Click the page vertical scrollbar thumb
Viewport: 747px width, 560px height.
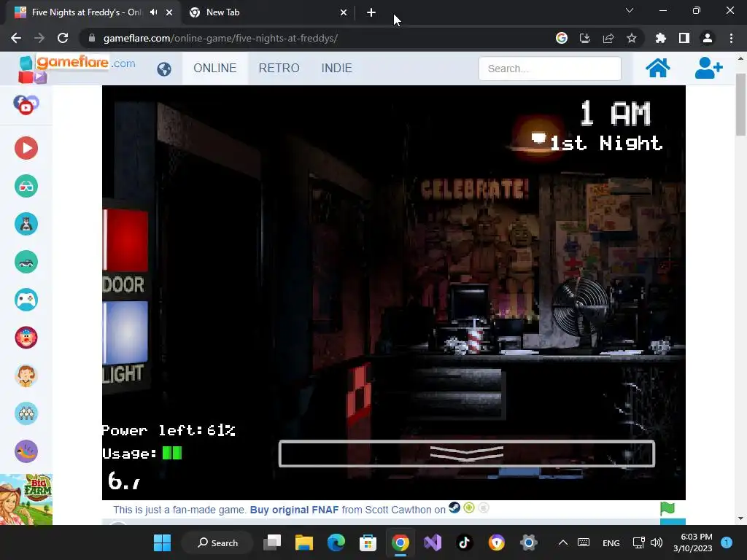[x=740, y=105]
